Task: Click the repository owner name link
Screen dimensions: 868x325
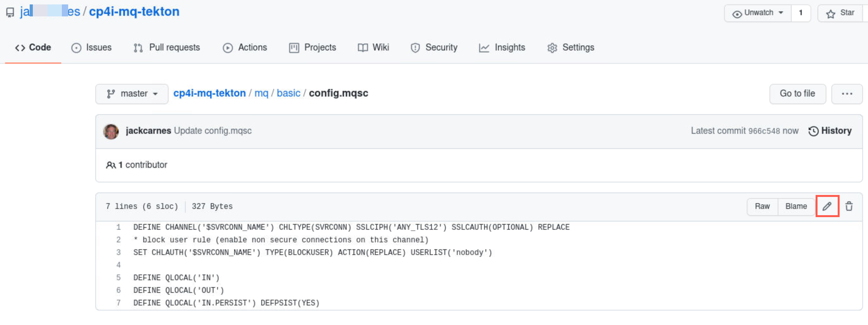Action: [x=50, y=12]
